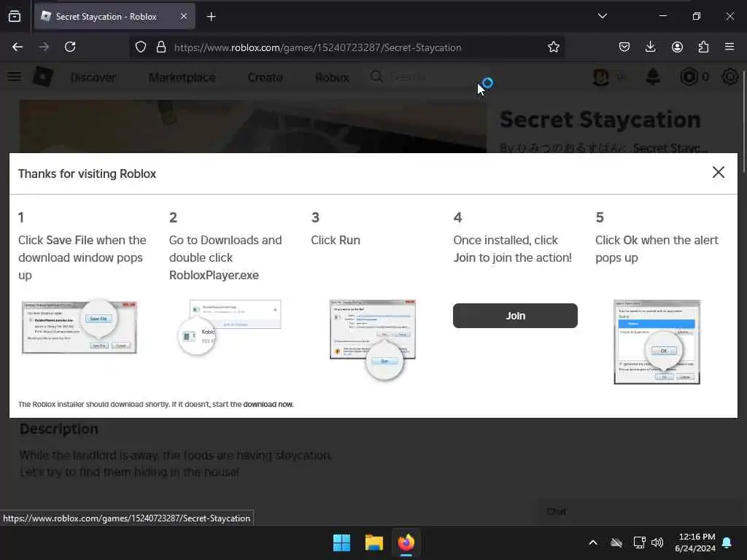Open the Discover page
The width and height of the screenshot is (747, 560).
pos(93,77)
